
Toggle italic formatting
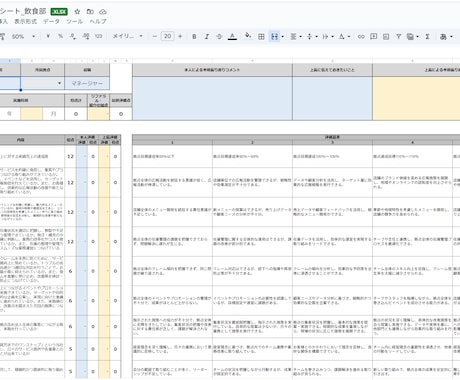(207, 36)
